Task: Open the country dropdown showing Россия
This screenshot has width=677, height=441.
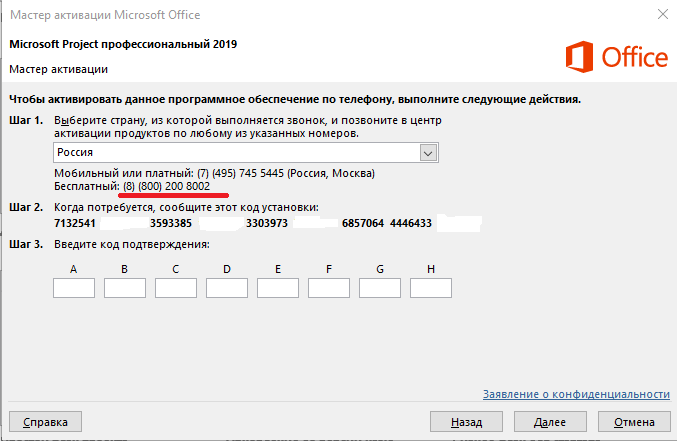Action: (246, 152)
